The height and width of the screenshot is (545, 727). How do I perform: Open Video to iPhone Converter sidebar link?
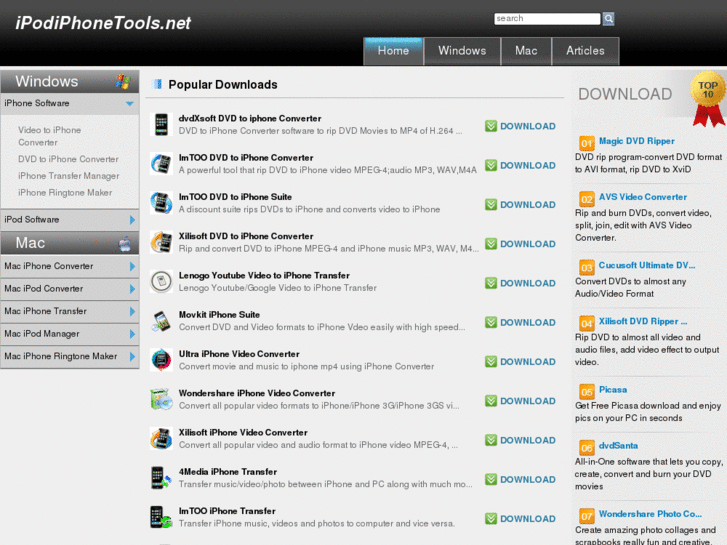click(50, 136)
